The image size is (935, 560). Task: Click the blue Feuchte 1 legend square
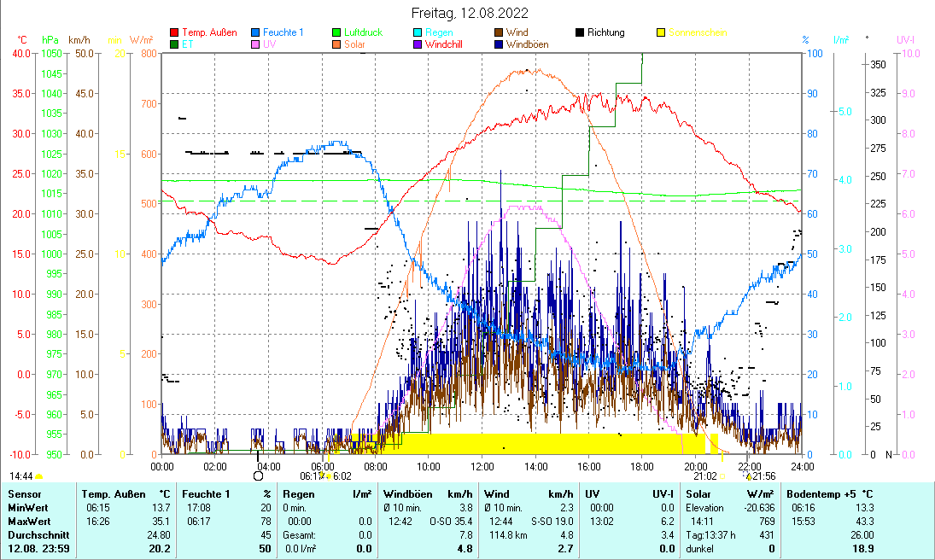(257, 32)
